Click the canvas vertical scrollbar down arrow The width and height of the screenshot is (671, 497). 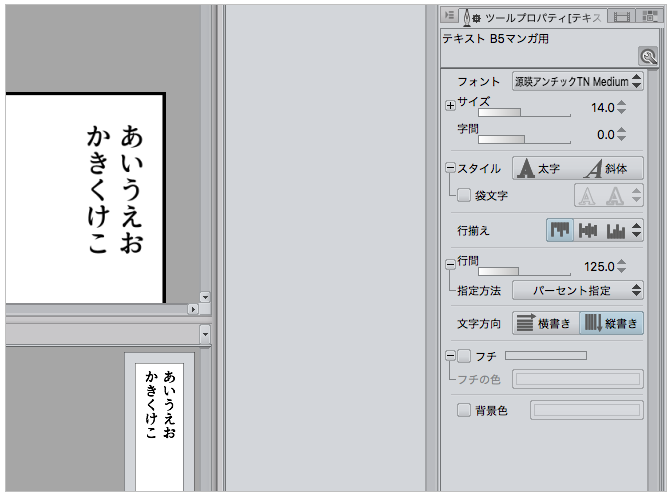(x=205, y=297)
